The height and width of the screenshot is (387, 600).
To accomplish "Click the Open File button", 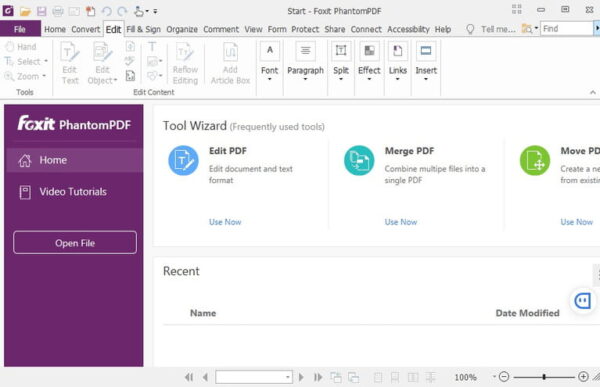I will (75, 243).
